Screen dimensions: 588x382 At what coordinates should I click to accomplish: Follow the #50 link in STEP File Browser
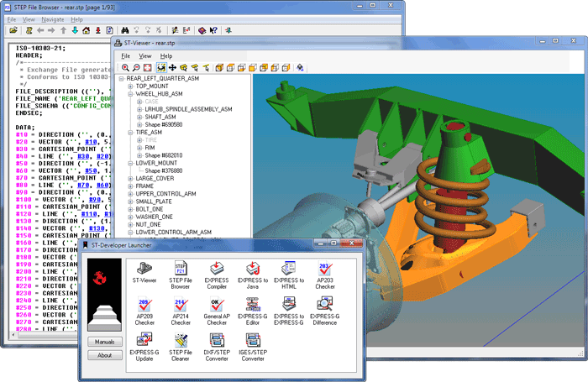point(91,170)
